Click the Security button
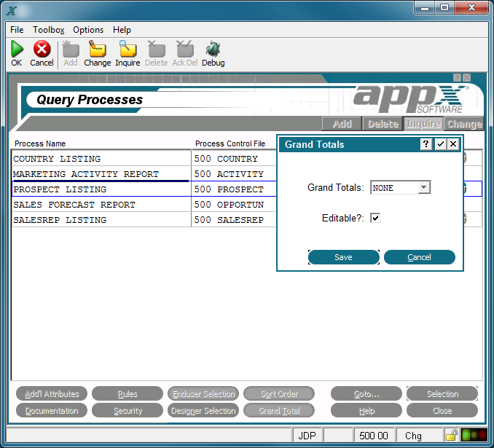The height and width of the screenshot is (448, 494). pyautogui.click(x=128, y=411)
